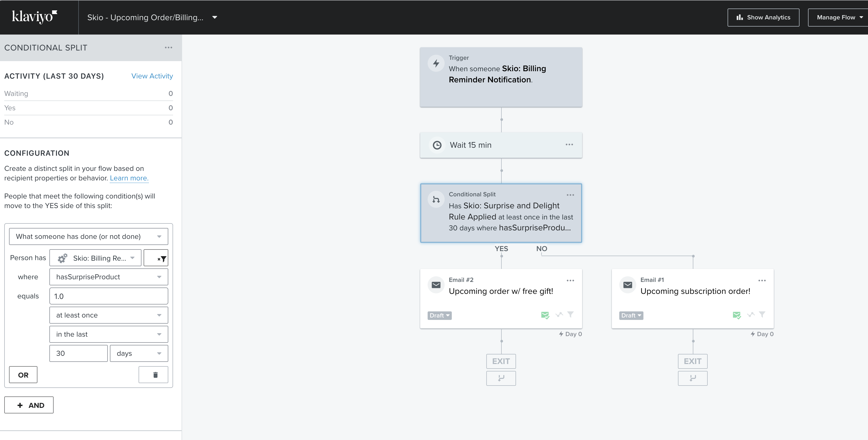Click Day 0 label under Email #1
The image size is (868, 440).
762,334
